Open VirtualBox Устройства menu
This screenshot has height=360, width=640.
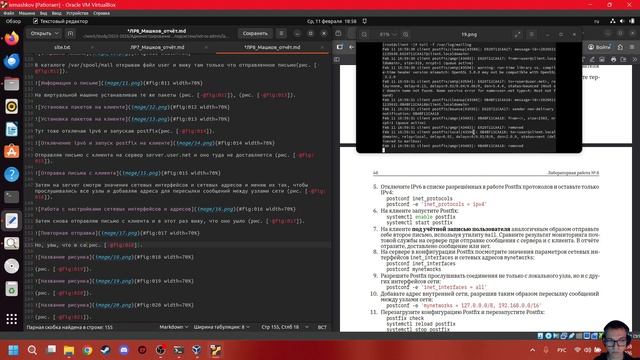pyautogui.click(x=77, y=13)
